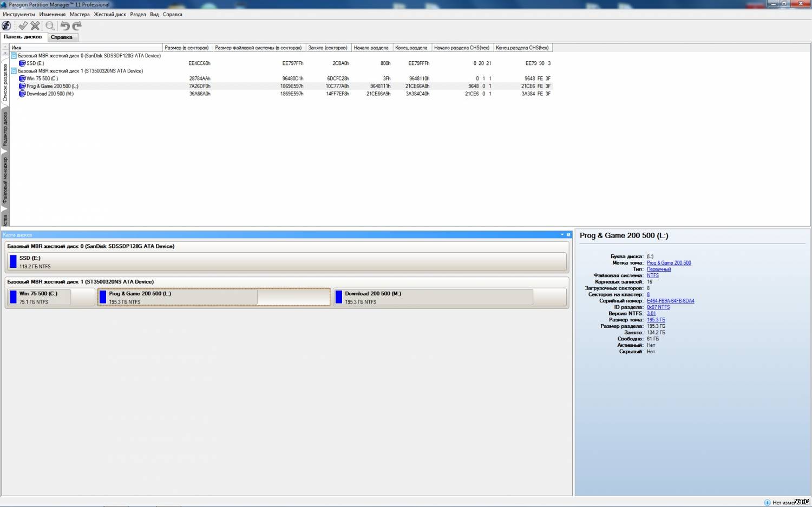Click the used sectors value 14FF7EF8h
The width and height of the screenshot is (812, 507).
click(338, 94)
